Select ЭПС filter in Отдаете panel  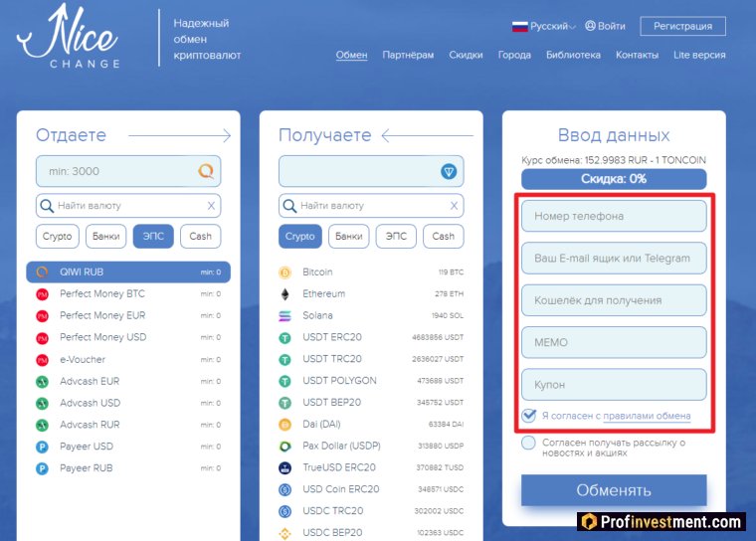(x=153, y=237)
